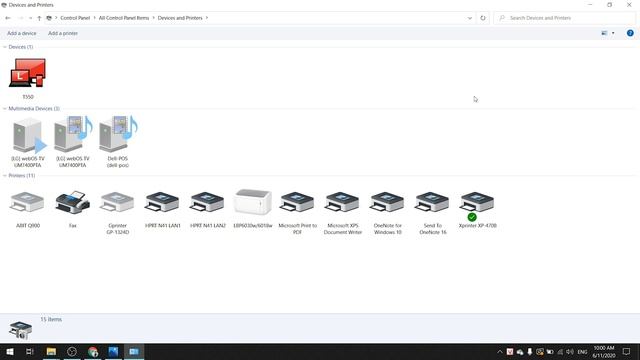The width and height of the screenshot is (640, 360).
Task: Open the Windows Start menu
Action: coord(9,351)
